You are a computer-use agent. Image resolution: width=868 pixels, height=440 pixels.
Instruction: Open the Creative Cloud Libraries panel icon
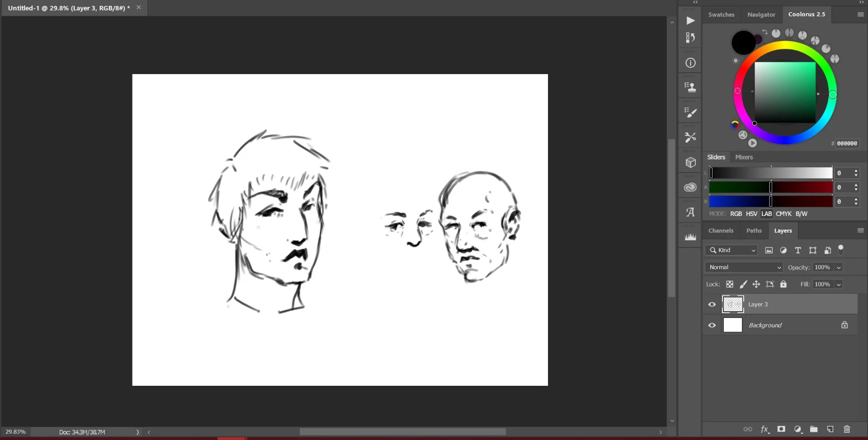pyautogui.click(x=690, y=187)
